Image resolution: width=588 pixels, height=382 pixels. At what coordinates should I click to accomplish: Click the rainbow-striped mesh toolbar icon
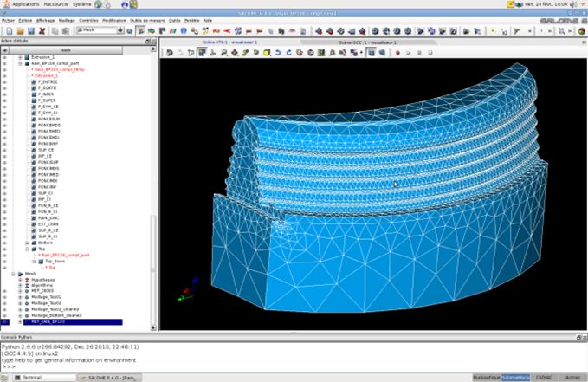point(173,31)
